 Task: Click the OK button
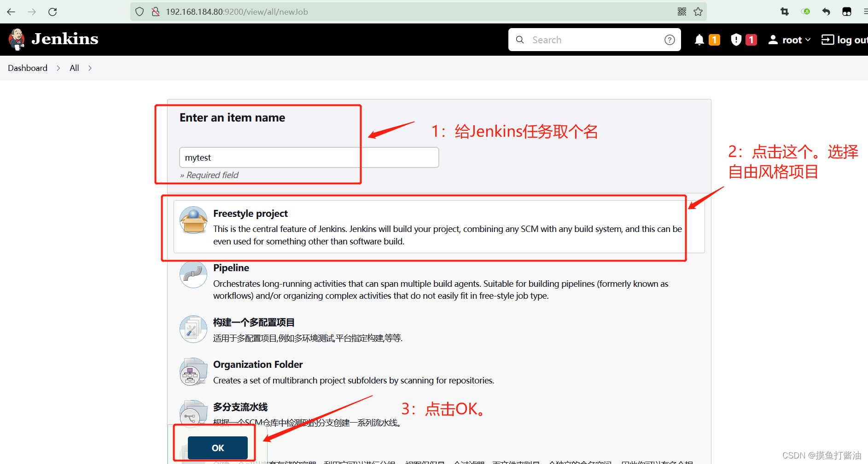point(218,448)
